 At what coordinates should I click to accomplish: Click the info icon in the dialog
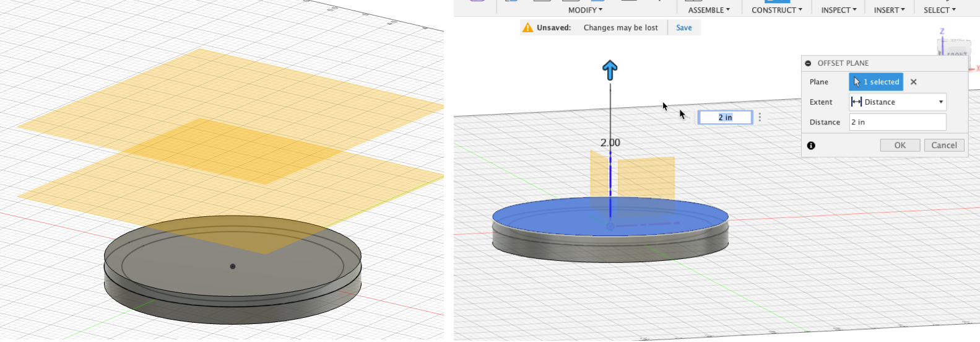click(x=811, y=146)
